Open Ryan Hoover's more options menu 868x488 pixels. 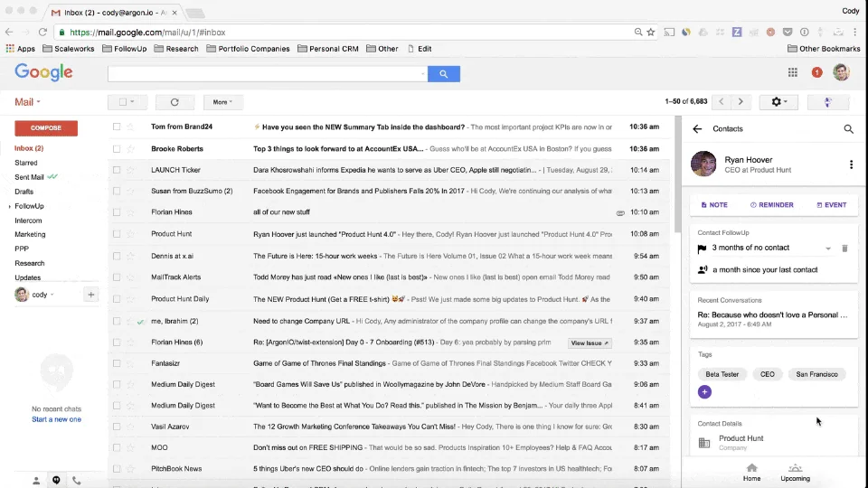851,164
